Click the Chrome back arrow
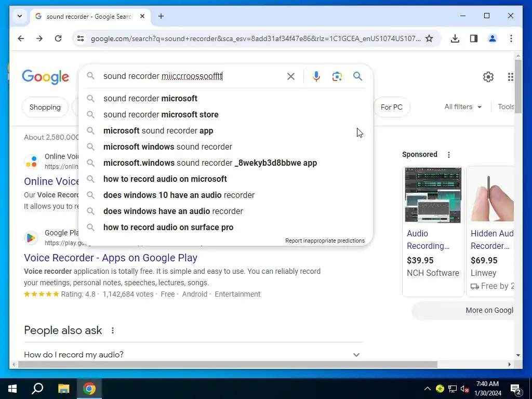532x399 pixels. pos(21,38)
